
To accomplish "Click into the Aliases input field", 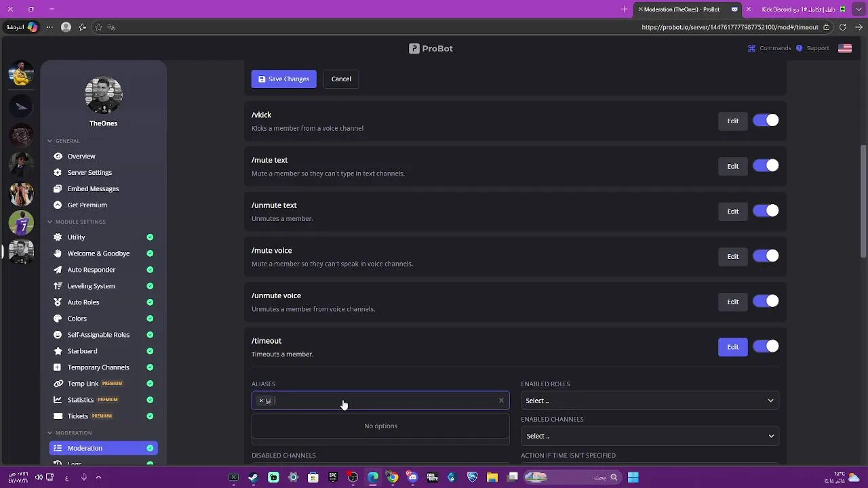I will tap(380, 401).
